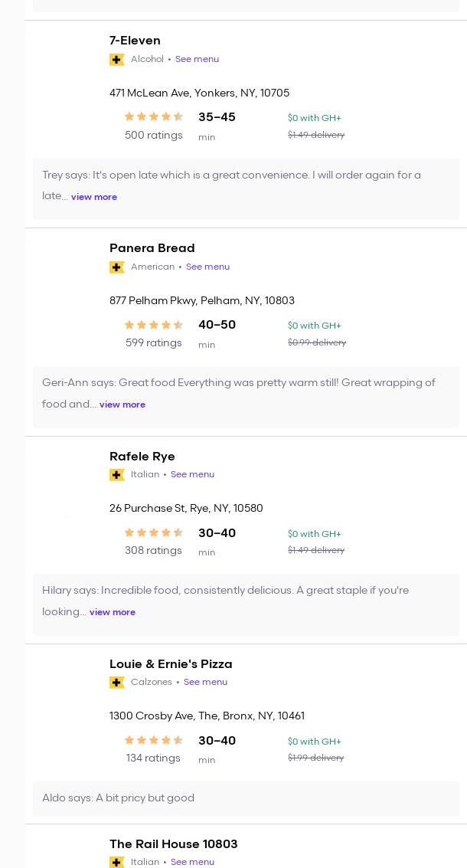Image resolution: width=467 pixels, height=868 pixels.
Task: Click 134 ratings for Louie & Ernie's Pizza
Action: tap(153, 758)
